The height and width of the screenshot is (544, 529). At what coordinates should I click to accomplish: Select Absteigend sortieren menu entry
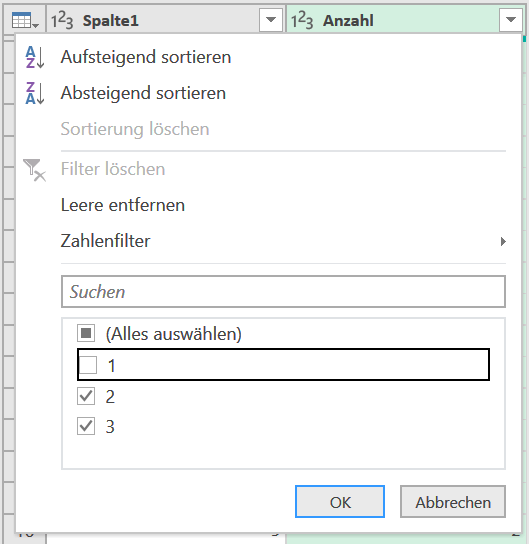pyautogui.click(x=143, y=93)
